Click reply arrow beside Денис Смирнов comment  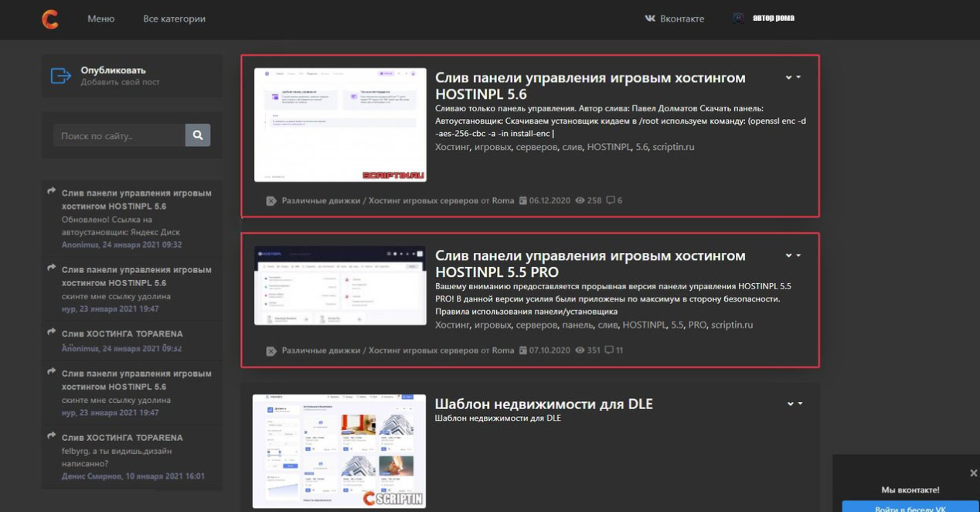pyautogui.click(x=52, y=435)
